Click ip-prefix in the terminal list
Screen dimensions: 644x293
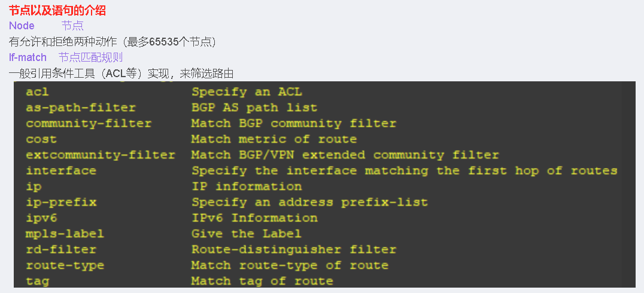61,202
